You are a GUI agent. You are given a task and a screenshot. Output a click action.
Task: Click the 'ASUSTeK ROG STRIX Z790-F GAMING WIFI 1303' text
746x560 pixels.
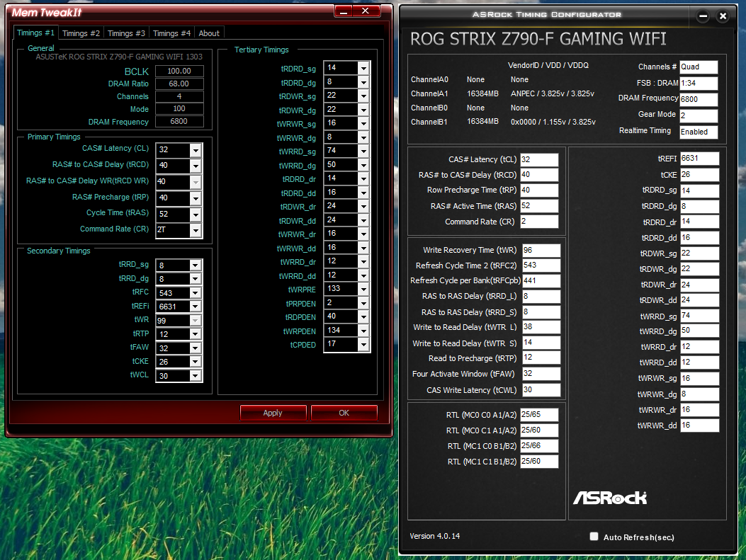point(120,57)
